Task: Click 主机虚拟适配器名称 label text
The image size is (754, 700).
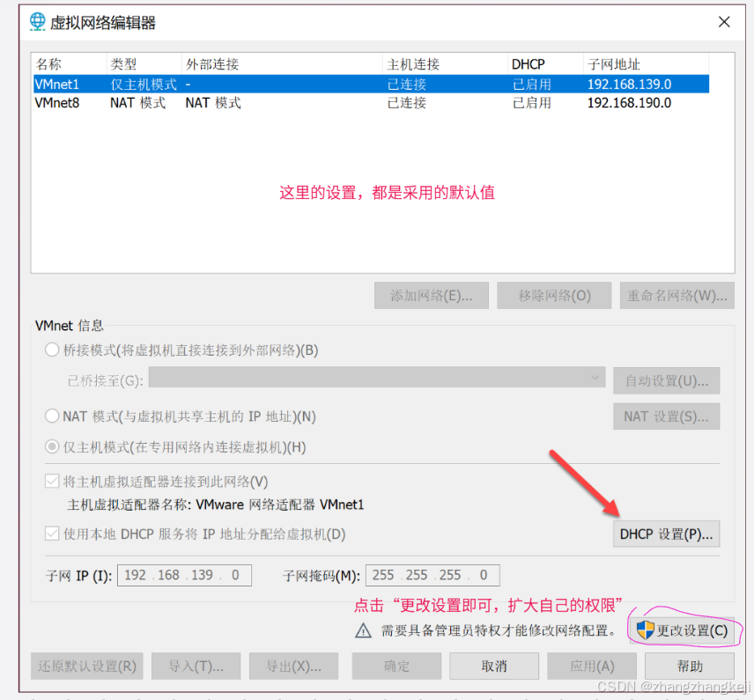Action: (129, 505)
